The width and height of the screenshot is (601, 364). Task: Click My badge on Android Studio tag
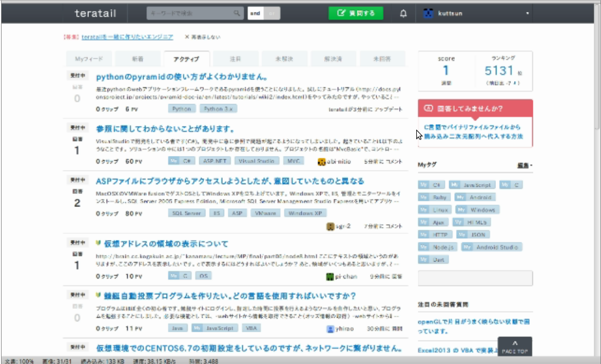(467, 247)
